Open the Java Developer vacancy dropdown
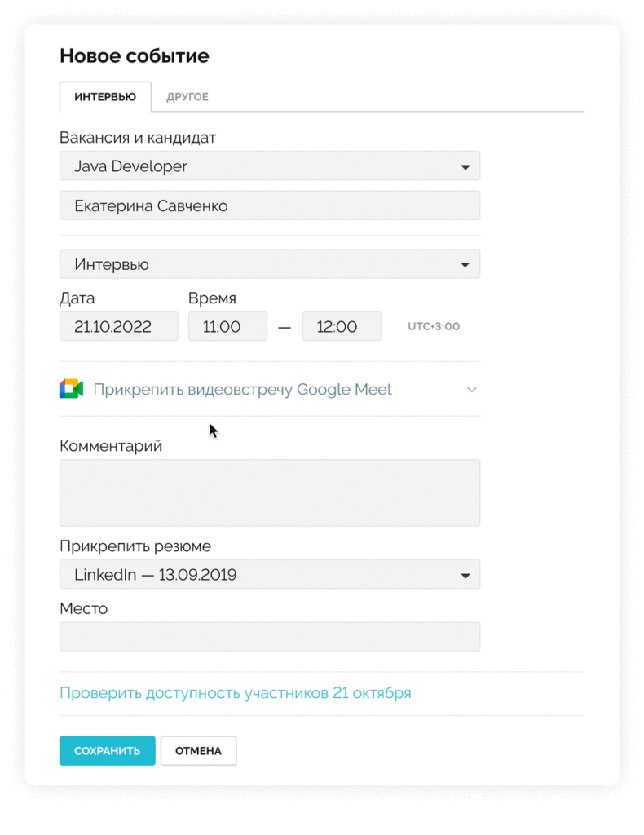This screenshot has height=835, width=644. pos(269,166)
